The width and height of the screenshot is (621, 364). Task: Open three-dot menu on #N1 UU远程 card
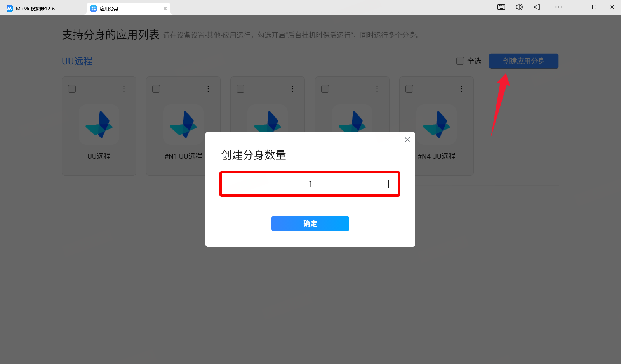click(208, 89)
